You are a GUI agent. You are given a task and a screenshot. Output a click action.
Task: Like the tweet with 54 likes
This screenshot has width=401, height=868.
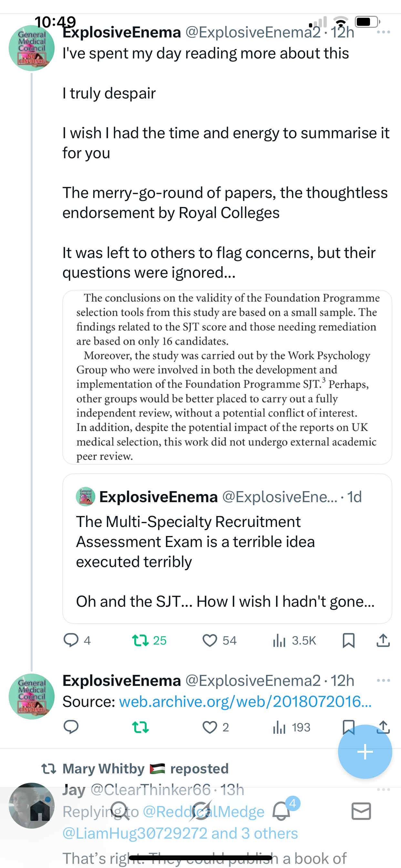coord(210,640)
